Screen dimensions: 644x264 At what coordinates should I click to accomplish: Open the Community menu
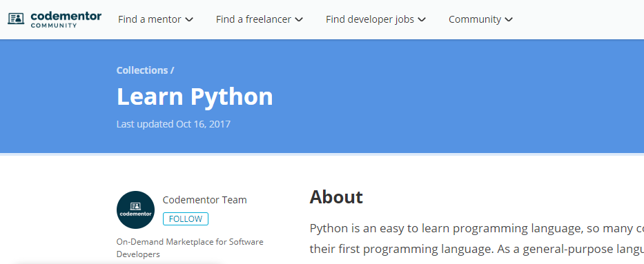click(480, 19)
